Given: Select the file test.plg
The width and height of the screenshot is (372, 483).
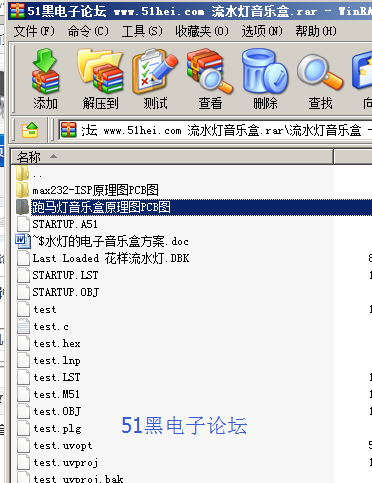Looking at the screenshot, I should (48, 428).
